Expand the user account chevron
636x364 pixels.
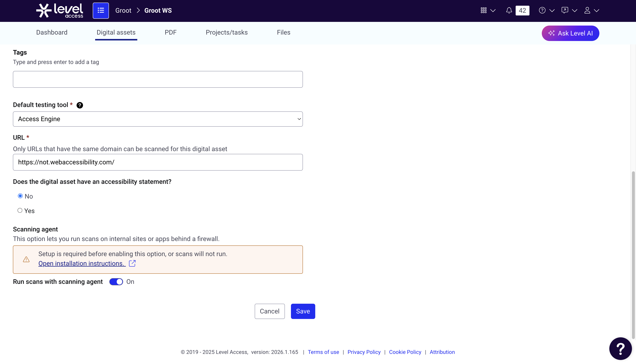[596, 10]
